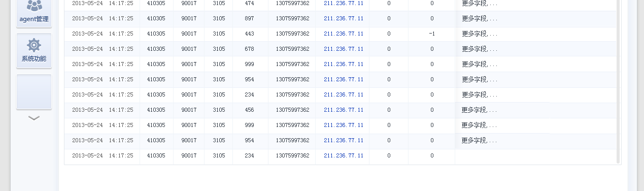Open 更多字段 link in the 456 row
Screen dimensions: 644x191
480,110
